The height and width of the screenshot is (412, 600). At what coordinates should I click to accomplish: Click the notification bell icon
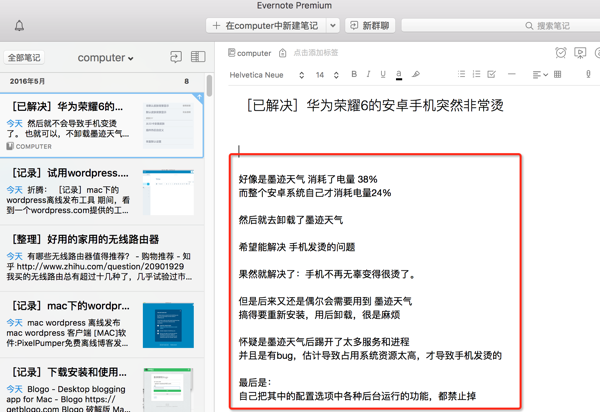coord(19,26)
